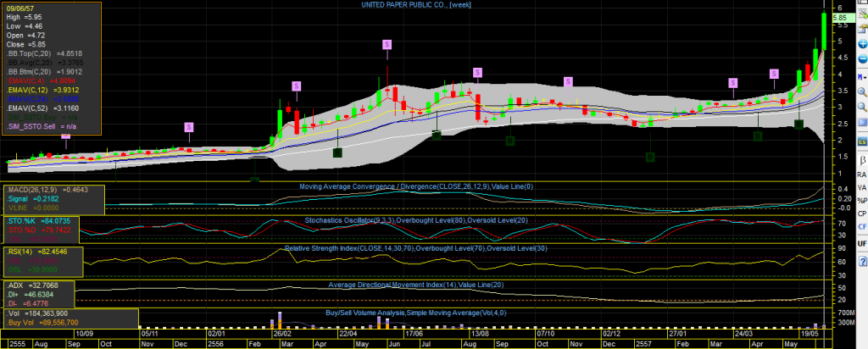Click the blue .EMAV(C,24) legend entry
The width and height of the screenshot is (868, 349).
click(42, 99)
